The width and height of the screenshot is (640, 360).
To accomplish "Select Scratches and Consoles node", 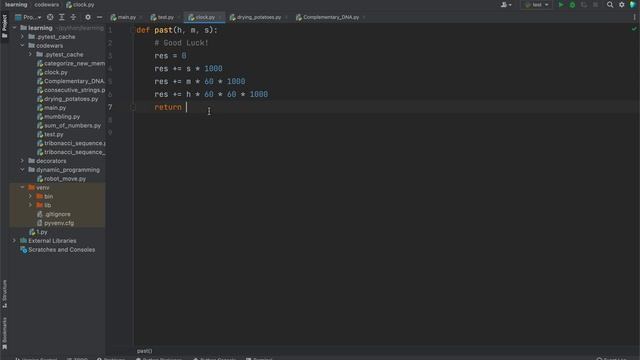I will tap(58, 250).
